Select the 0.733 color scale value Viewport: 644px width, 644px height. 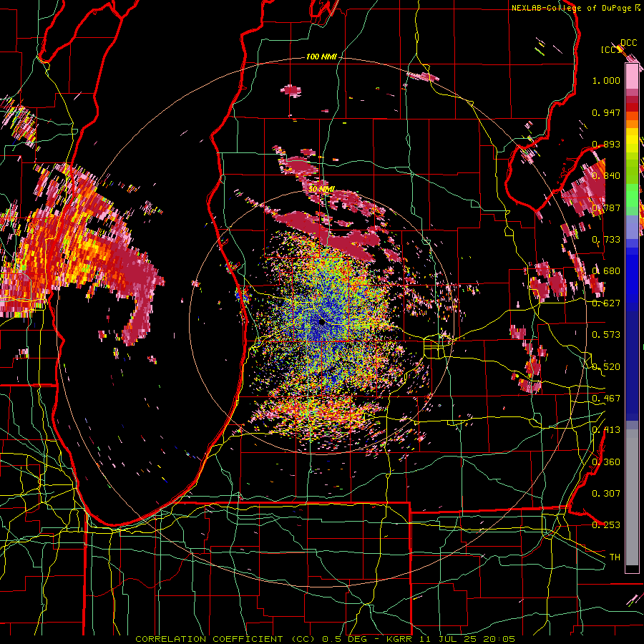606,240
